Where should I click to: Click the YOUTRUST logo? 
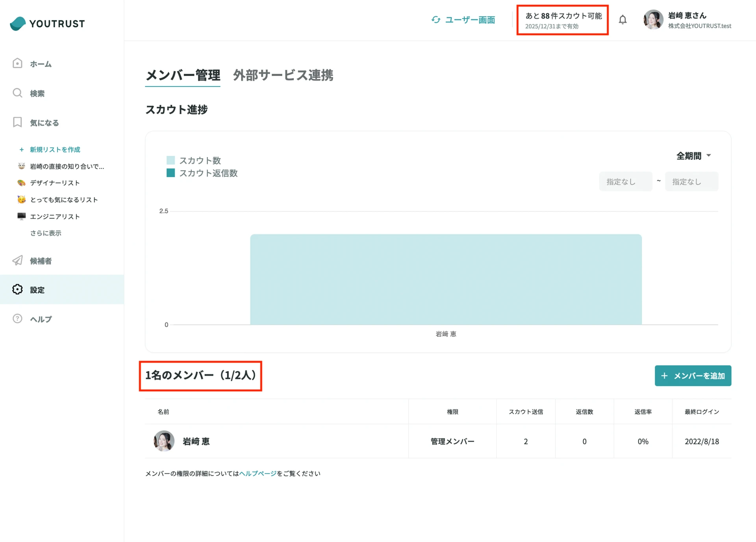point(47,24)
